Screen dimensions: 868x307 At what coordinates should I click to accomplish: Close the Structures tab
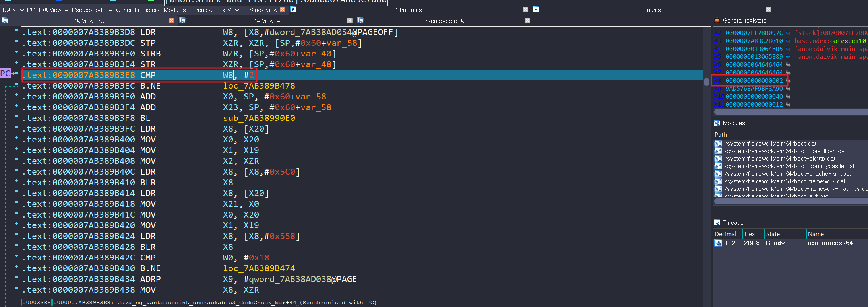[x=525, y=10]
